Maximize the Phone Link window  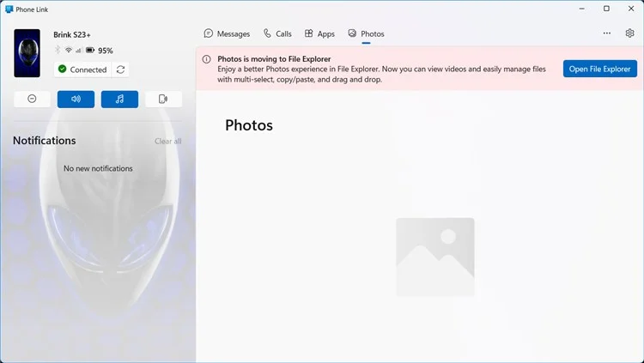606,9
